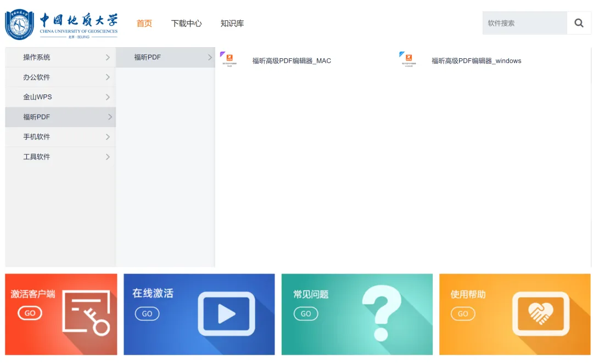Open the 福昕高级PDF编辑器_MAC icon
593x364 pixels.
(x=229, y=59)
